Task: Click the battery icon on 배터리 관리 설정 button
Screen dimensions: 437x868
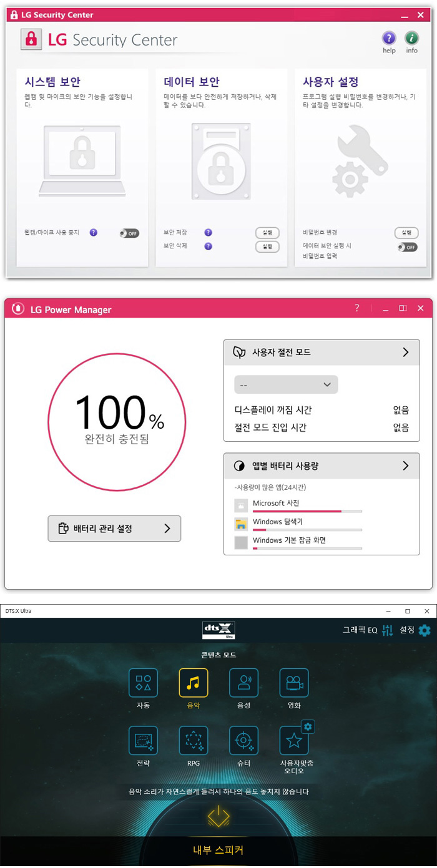Action: point(62,529)
